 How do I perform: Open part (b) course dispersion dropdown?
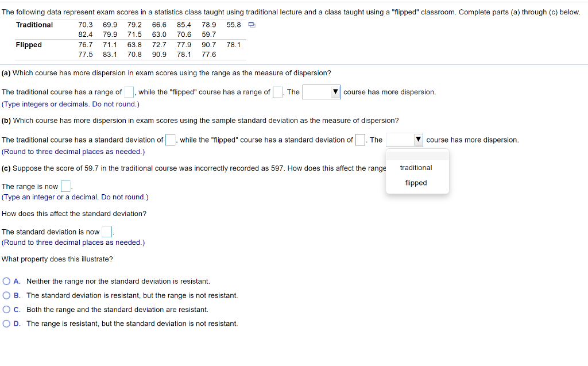[404, 140]
